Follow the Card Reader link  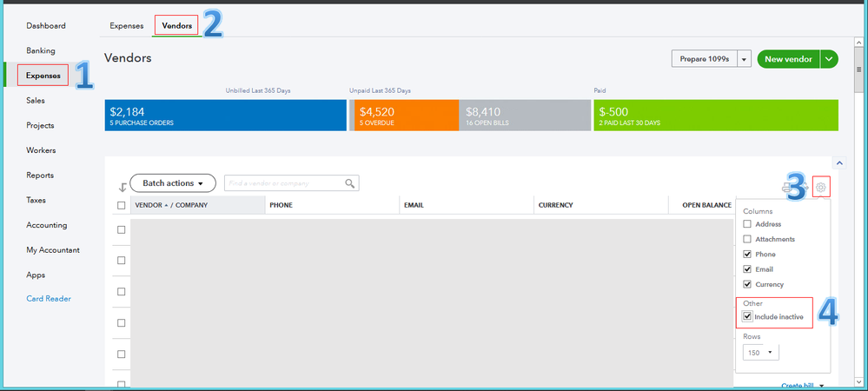(x=49, y=299)
